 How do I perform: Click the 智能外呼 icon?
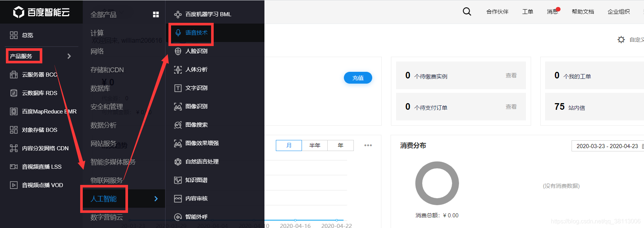178,217
